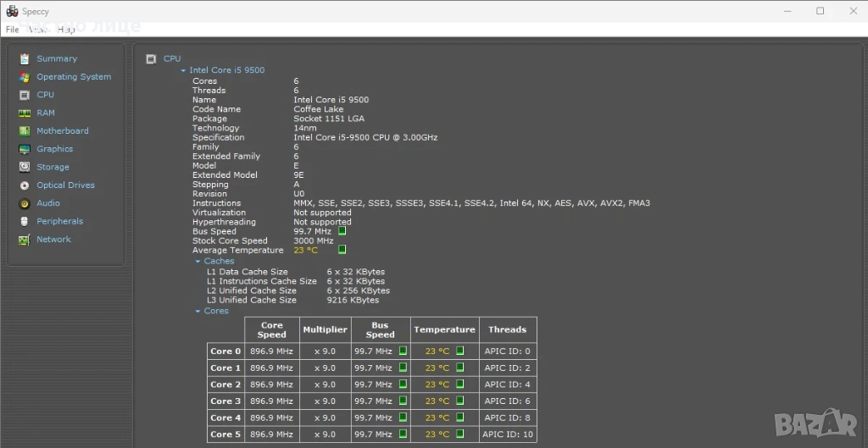Viewport: 868px width, 448px height.
Task: Click Core 5 bus speed green indicator
Action: click(x=403, y=434)
